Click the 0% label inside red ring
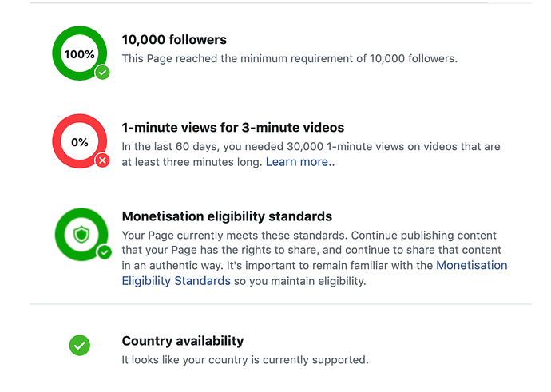The width and height of the screenshot is (551, 392). (79, 142)
